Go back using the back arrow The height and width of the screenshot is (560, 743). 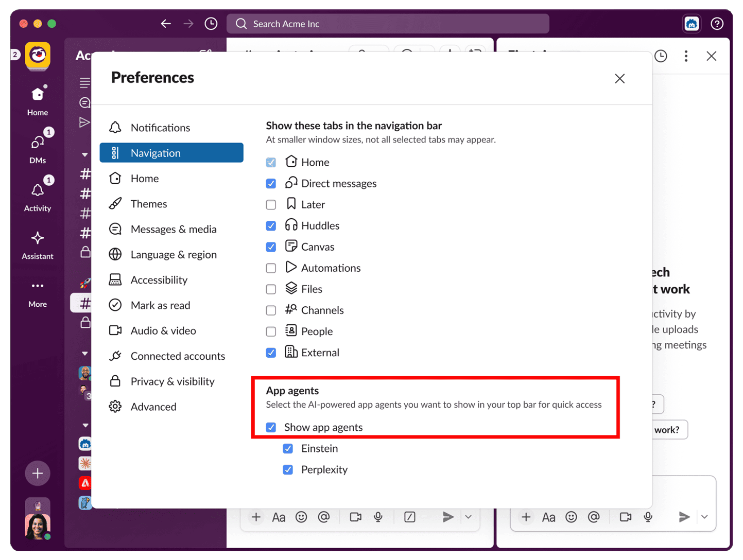click(166, 24)
